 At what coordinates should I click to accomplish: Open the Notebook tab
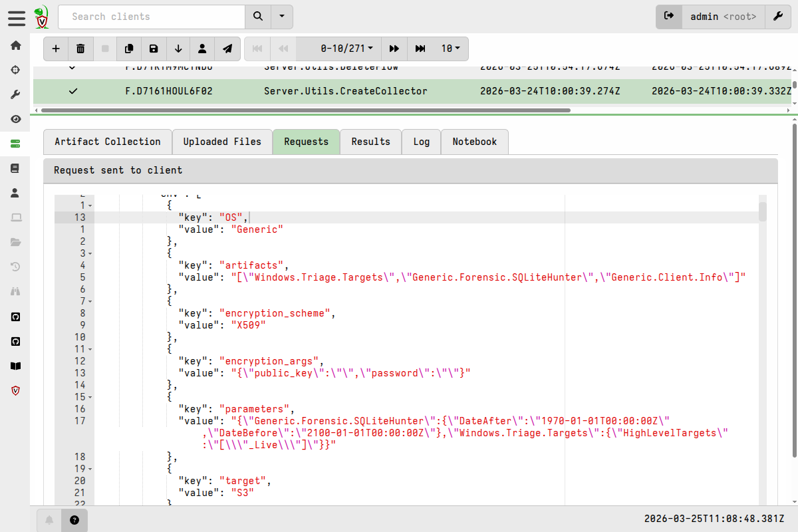tap(475, 142)
